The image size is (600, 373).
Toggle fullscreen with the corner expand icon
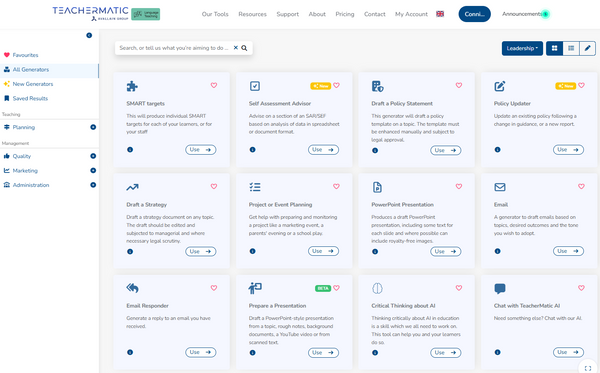[588, 368]
